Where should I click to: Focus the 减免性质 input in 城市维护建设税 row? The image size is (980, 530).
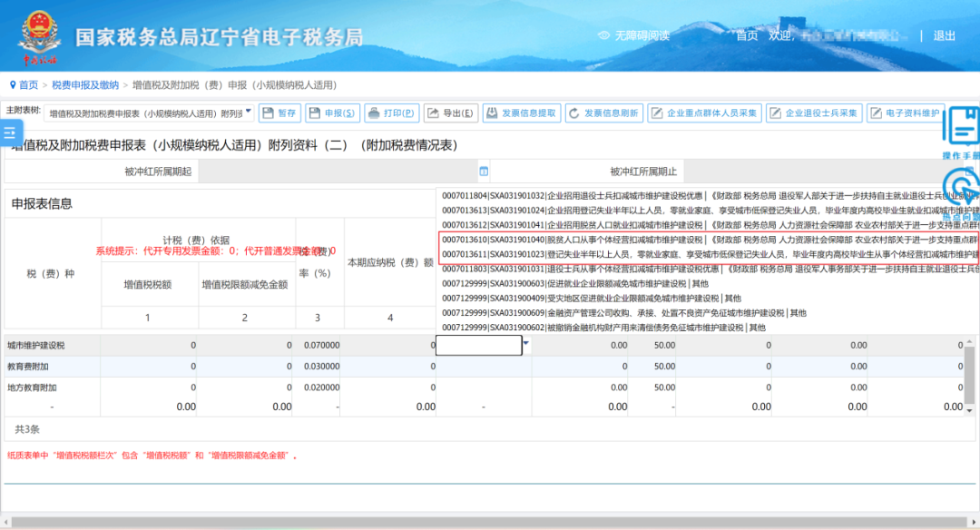(x=479, y=345)
